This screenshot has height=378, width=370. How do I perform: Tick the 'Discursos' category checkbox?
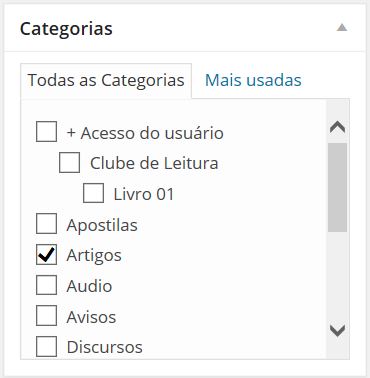[x=46, y=346]
